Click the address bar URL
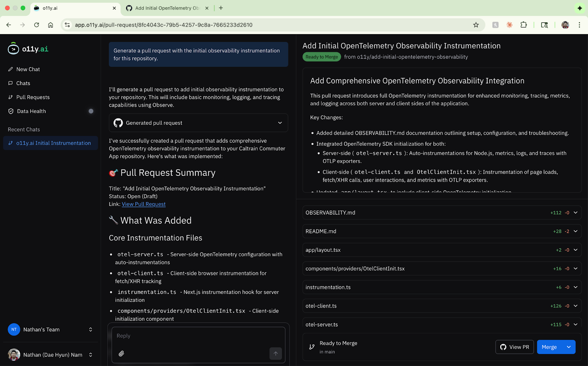The width and height of the screenshot is (588, 366). pyautogui.click(x=164, y=25)
